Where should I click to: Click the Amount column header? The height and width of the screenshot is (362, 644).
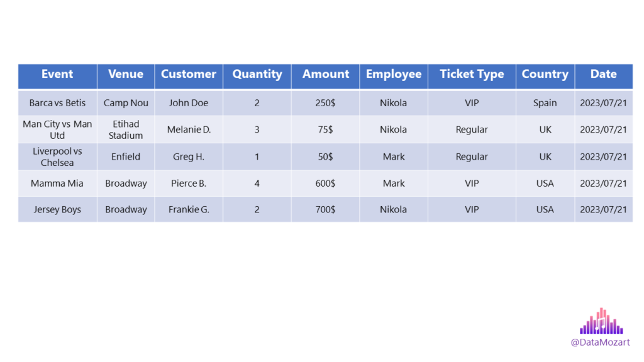[x=325, y=76]
